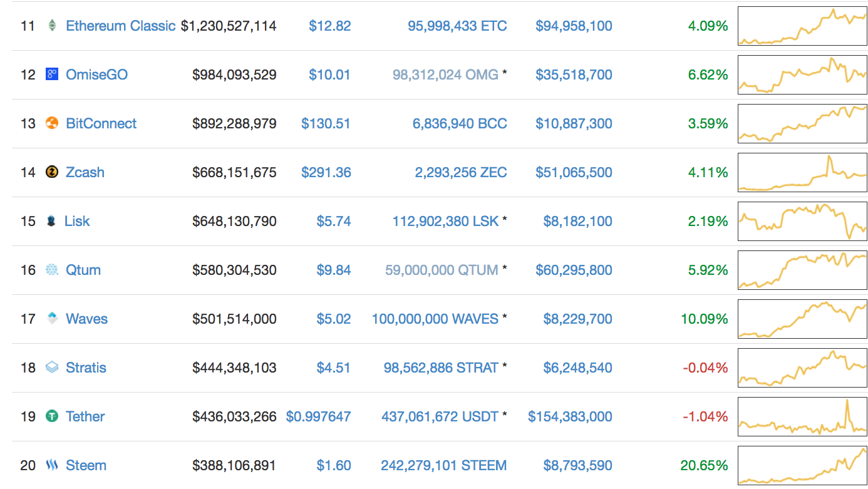Click the BitConnect orange logo icon
The image size is (868, 489).
coord(52,123)
